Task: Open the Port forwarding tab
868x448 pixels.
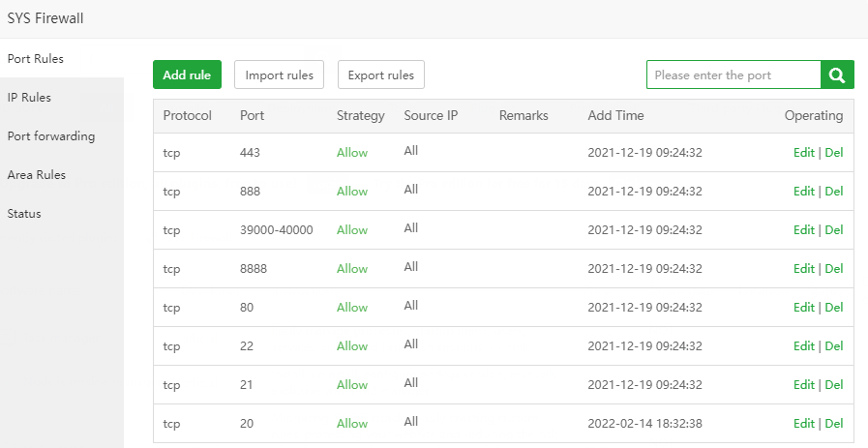Action: pyautogui.click(x=51, y=135)
